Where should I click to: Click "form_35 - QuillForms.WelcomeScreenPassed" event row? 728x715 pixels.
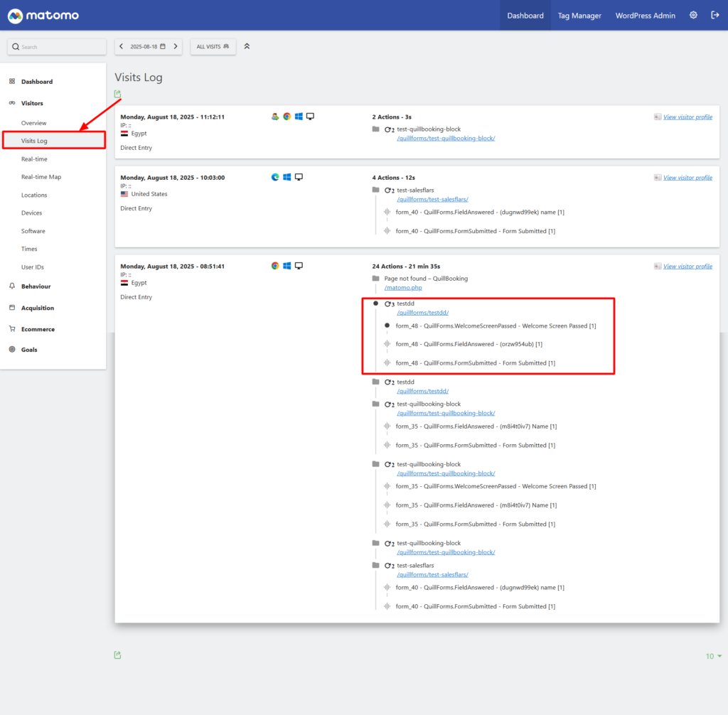tap(496, 487)
